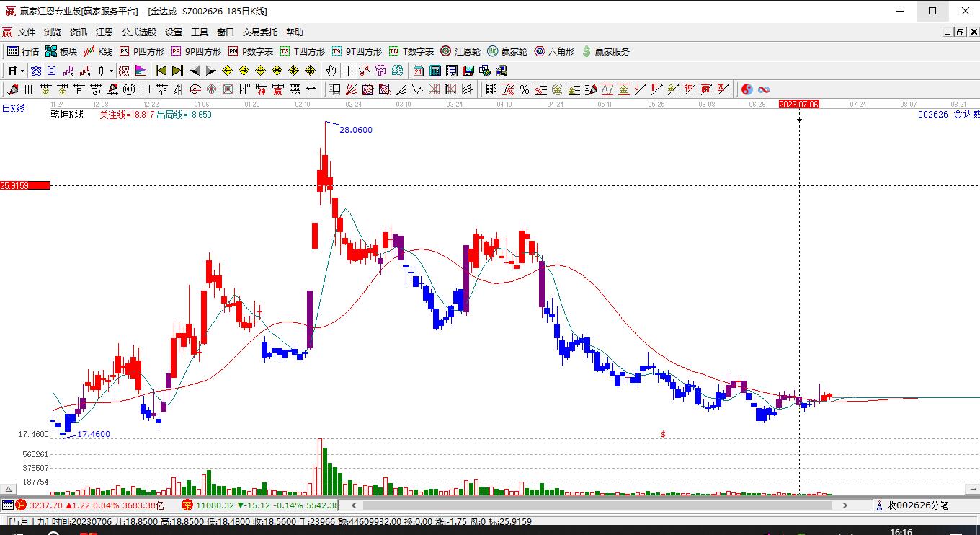The height and width of the screenshot is (535, 980).
Task: Click the infinity loop icon
Action: click(764, 89)
